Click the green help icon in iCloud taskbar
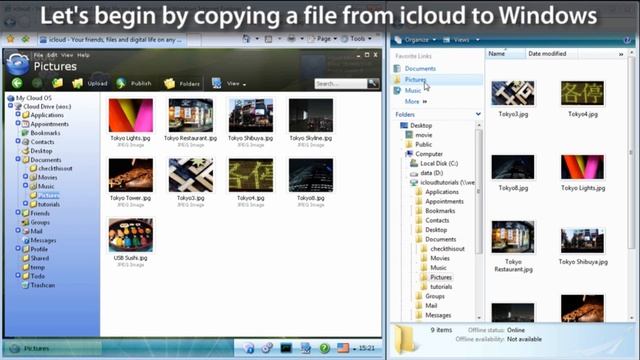640x360 pixels. pos(324,348)
